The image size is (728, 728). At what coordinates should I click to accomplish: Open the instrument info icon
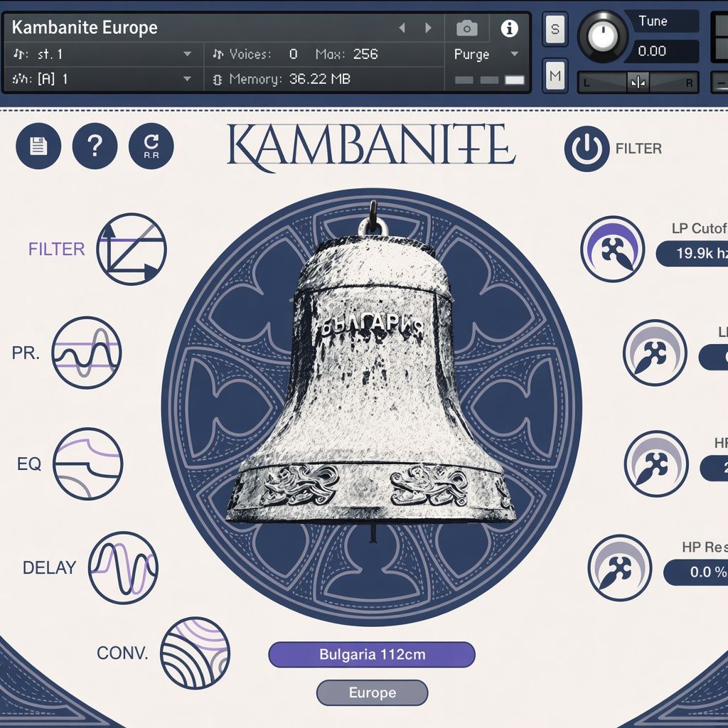pos(509,28)
